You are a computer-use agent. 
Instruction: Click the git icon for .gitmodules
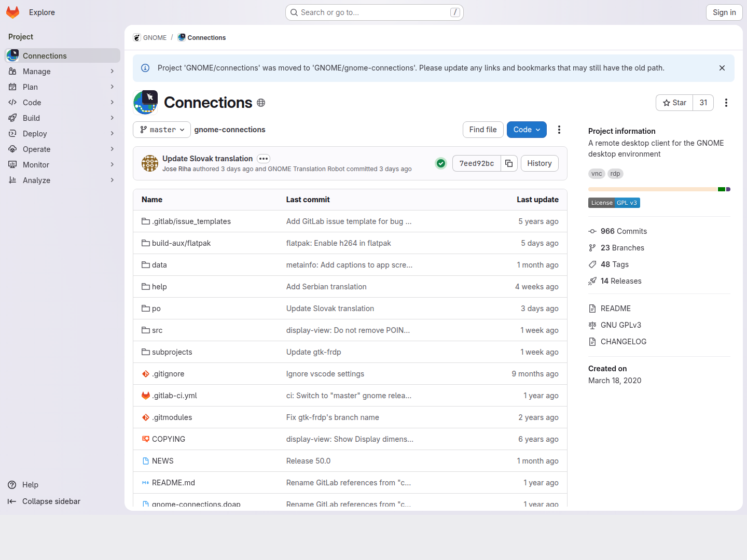pos(146,417)
